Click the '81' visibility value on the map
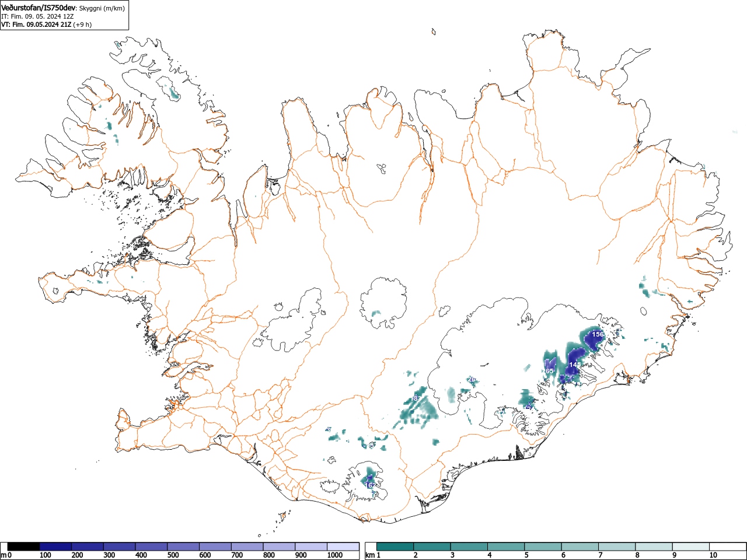Image resolution: width=747 pixels, height=560 pixels. click(417, 398)
